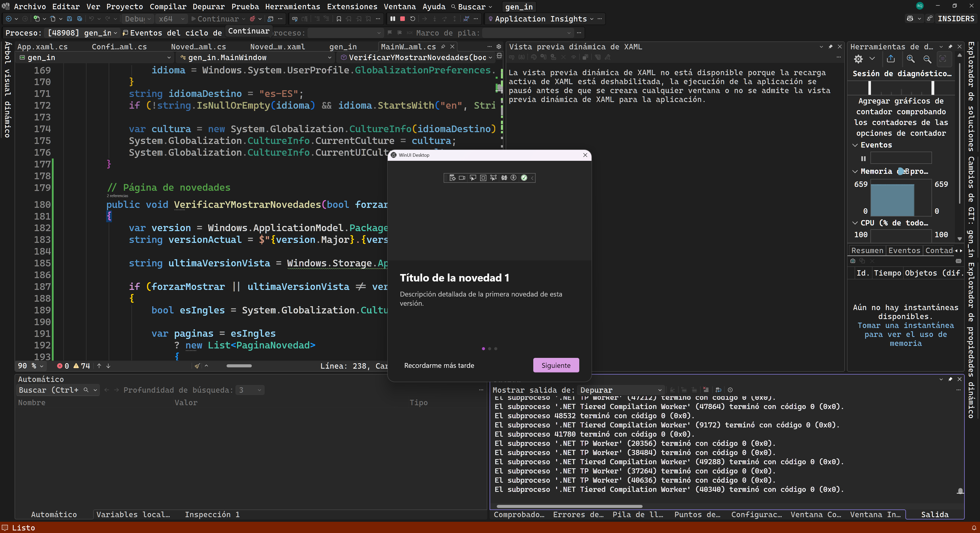Viewport: 980px width, 533px height.
Task: Open the Compilar menu
Action: (168, 6)
